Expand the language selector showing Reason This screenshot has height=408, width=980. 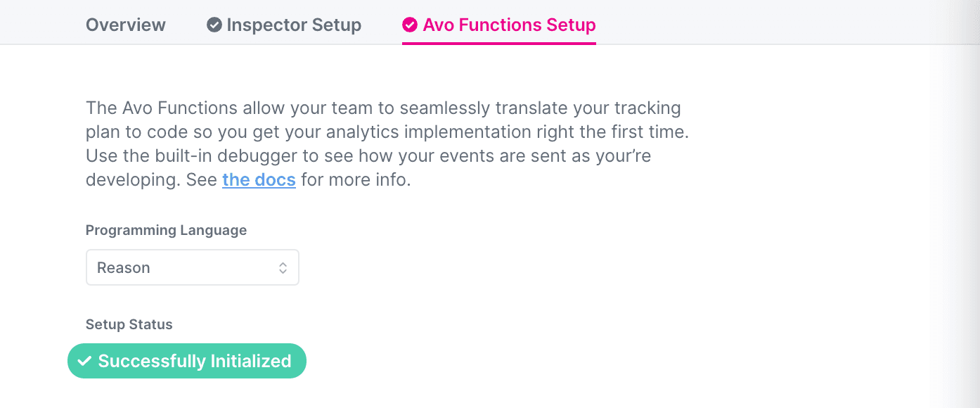pyautogui.click(x=192, y=267)
